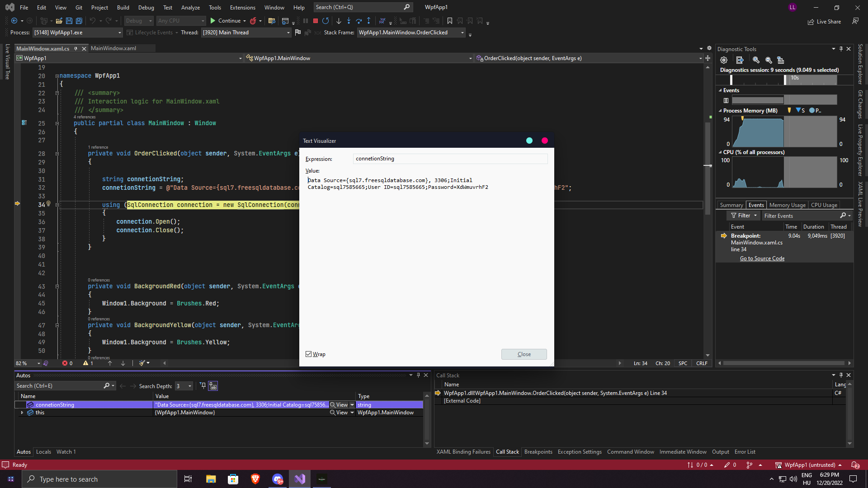Click the Open File folder icon
The width and height of the screenshot is (868, 488).
point(59,21)
